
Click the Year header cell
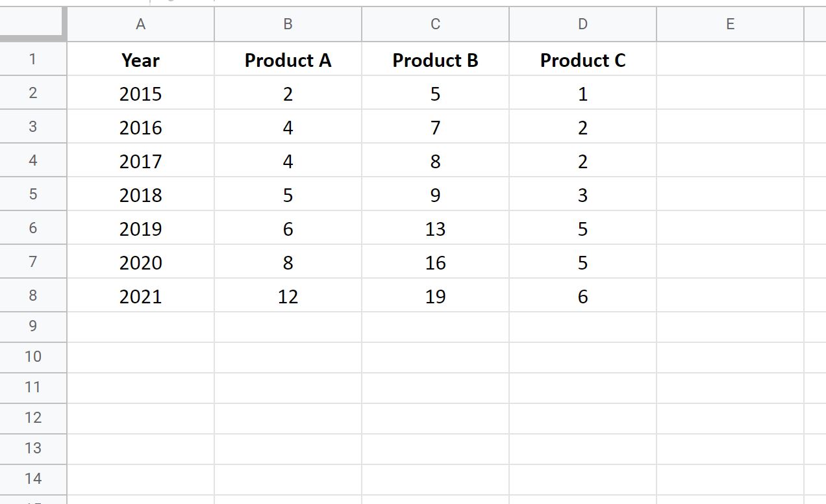click(x=140, y=59)
